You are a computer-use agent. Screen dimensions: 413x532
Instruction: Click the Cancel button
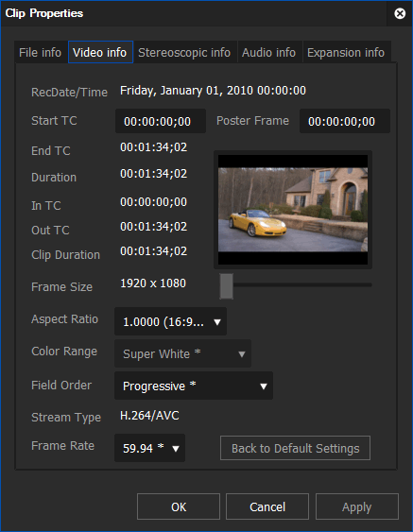[267, 506]
